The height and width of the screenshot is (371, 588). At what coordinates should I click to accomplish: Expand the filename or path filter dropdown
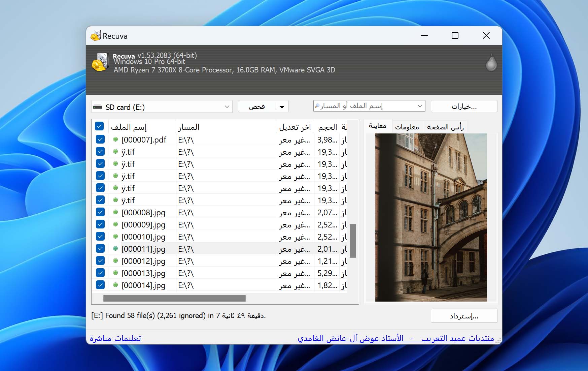point(420,106)
